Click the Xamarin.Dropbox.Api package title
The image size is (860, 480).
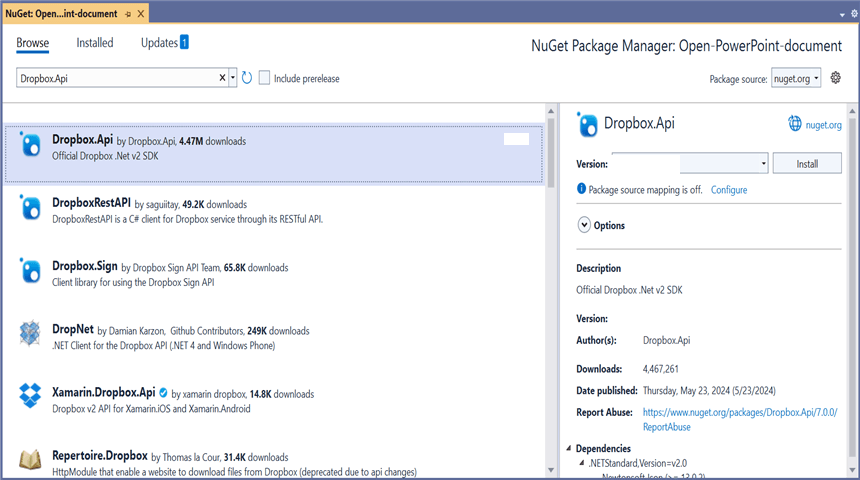104,392
